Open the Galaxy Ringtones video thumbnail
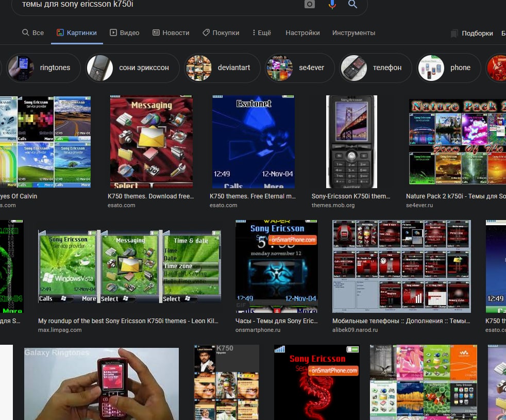This screenshot has height=420, width=506. coord(102,383)
